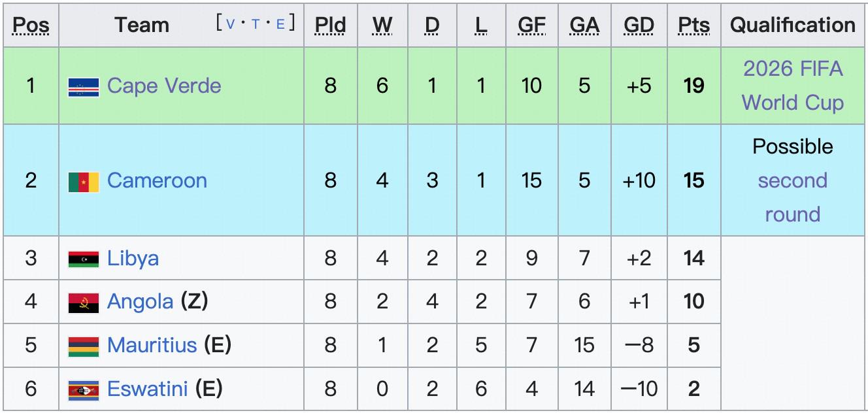
Task: Open the Angola team link
Action: pos(140,301)
